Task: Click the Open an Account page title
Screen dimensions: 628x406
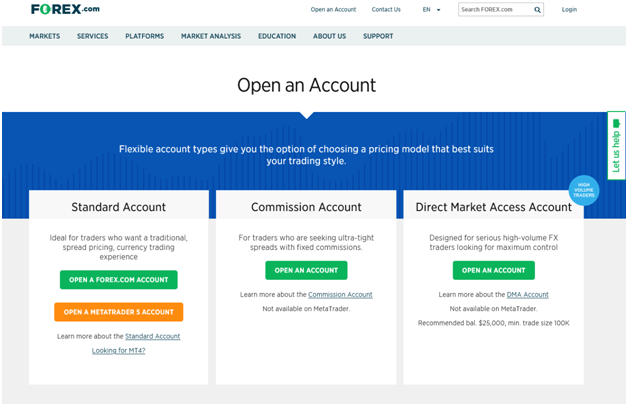Action: (306, 85)
